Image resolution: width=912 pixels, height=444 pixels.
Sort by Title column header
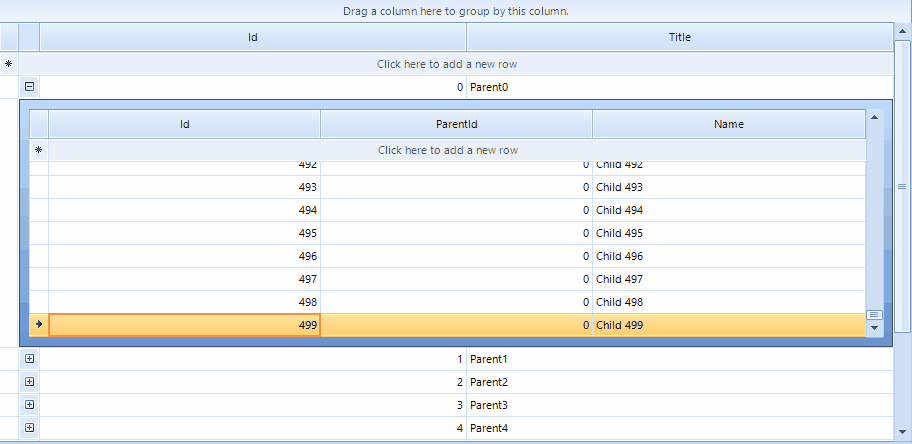coord(679,38)
